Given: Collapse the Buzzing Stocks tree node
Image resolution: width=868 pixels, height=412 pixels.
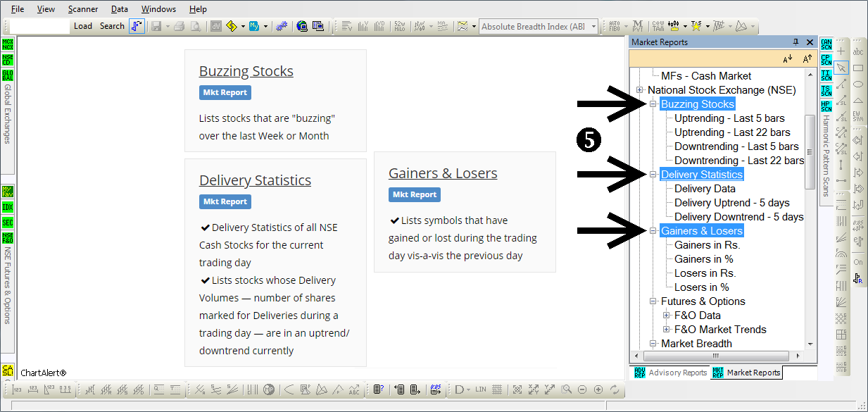Looking at the screenshot, I should coord(653,104).
